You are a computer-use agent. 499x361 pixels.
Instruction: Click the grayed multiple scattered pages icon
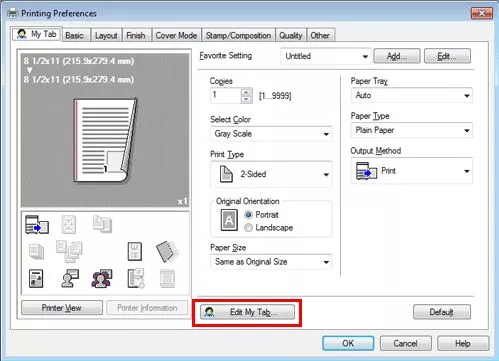(69, 251)
